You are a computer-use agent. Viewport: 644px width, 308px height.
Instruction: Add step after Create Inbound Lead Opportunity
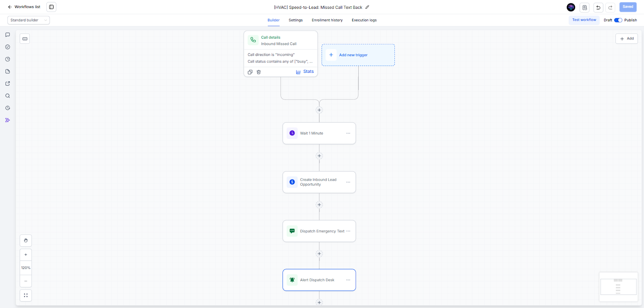[x=319, y=205]
